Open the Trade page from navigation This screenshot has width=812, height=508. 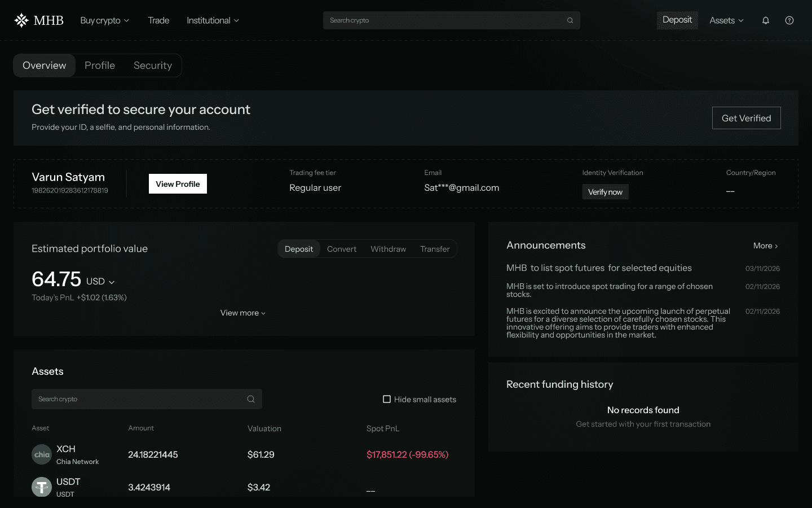(x=158, y=20)
